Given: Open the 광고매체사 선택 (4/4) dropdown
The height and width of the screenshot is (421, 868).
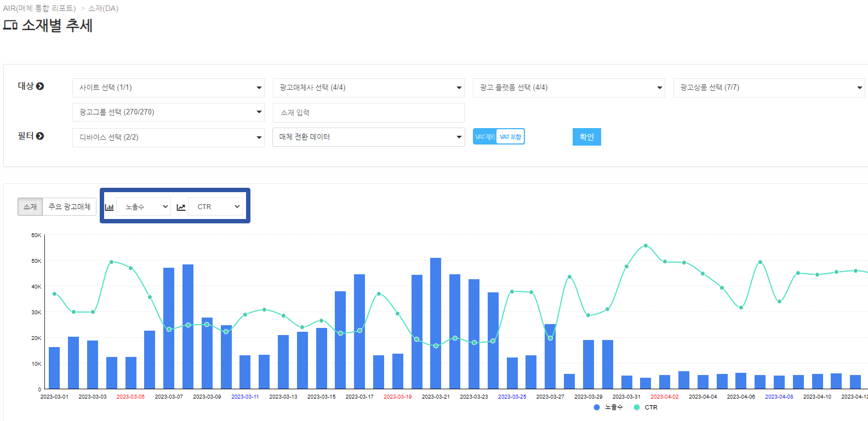Looking at the screenshot, I should pyautogui.click(x=368, y=88).
